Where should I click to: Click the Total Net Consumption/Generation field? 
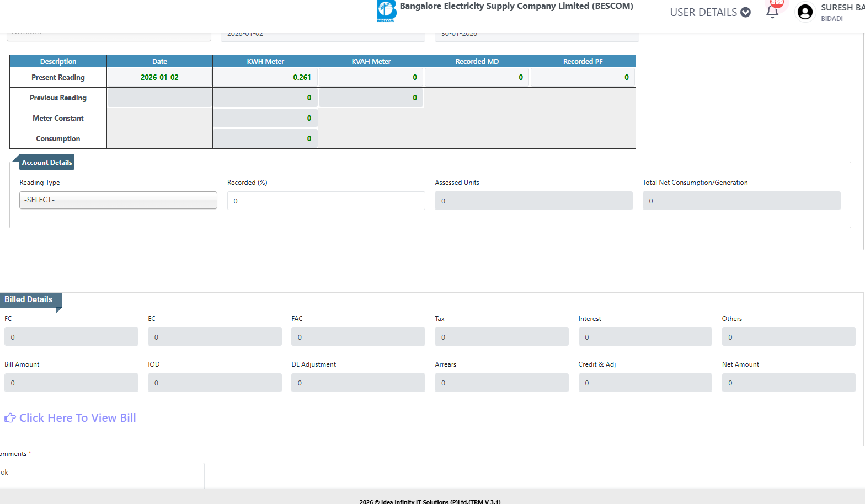[x=741, y=201]
